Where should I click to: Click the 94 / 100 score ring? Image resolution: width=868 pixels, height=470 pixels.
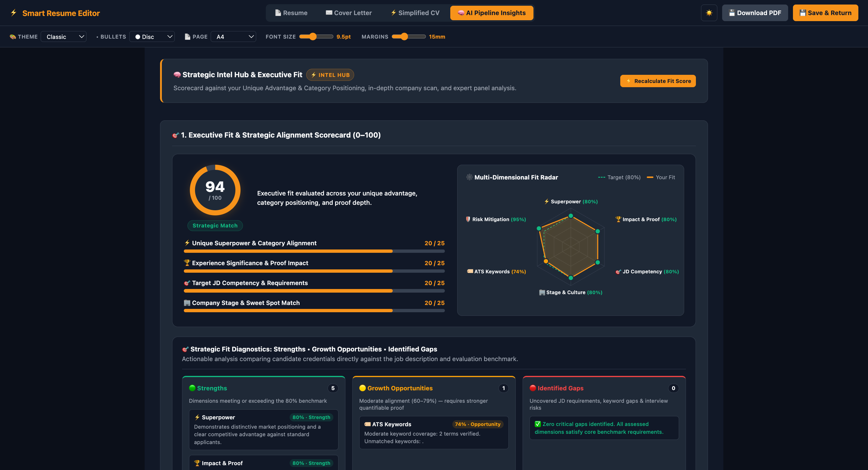click(215, 190)
